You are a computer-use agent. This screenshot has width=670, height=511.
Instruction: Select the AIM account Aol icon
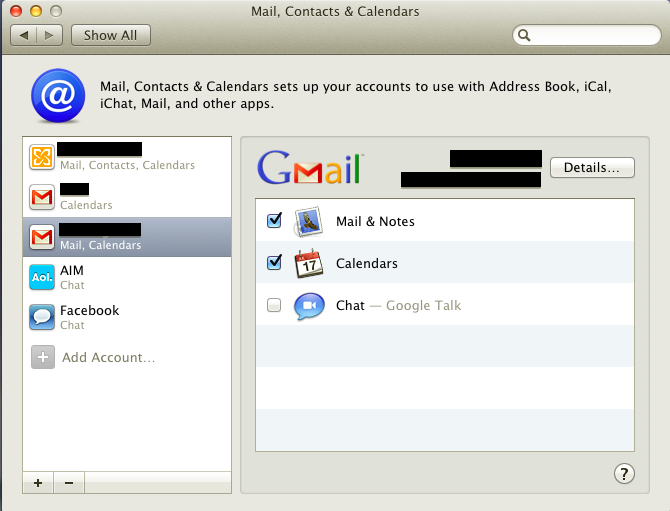pyautogui.click(x=42, y=277)
